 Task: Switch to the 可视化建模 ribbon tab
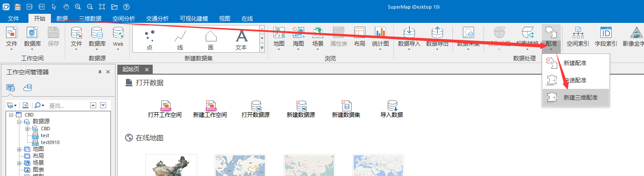194,19
